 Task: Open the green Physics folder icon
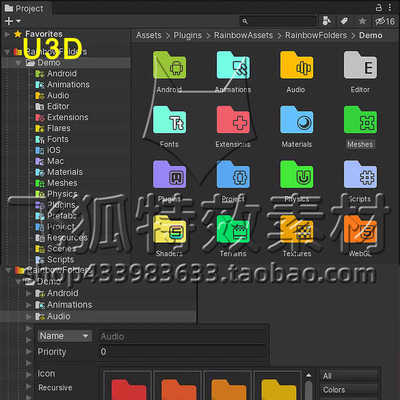(297, 174)
